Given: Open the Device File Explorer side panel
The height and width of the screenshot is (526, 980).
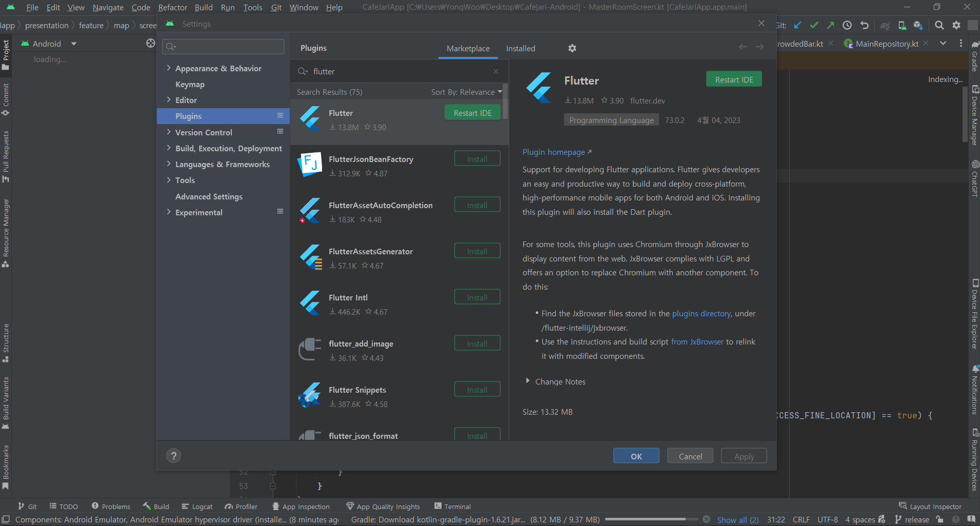Looking at the screenshot, I should [x=974, y=314].
